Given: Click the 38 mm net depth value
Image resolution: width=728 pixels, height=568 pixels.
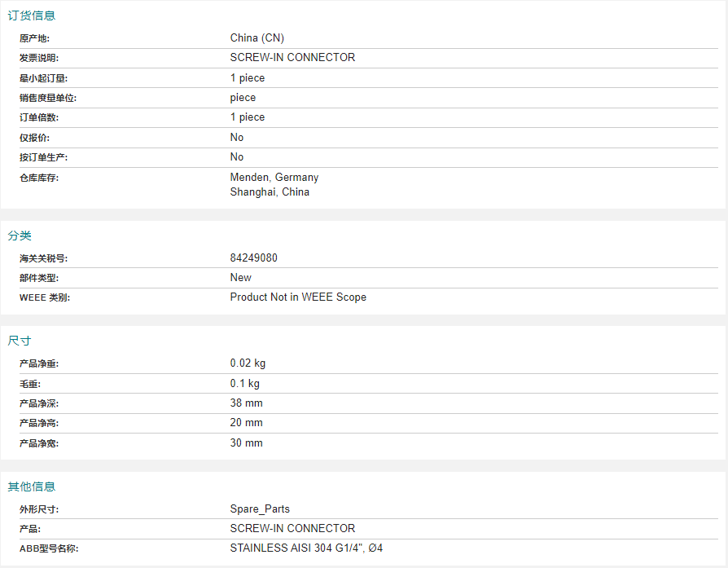Looking at the screenshot, I should coord(247,403).
